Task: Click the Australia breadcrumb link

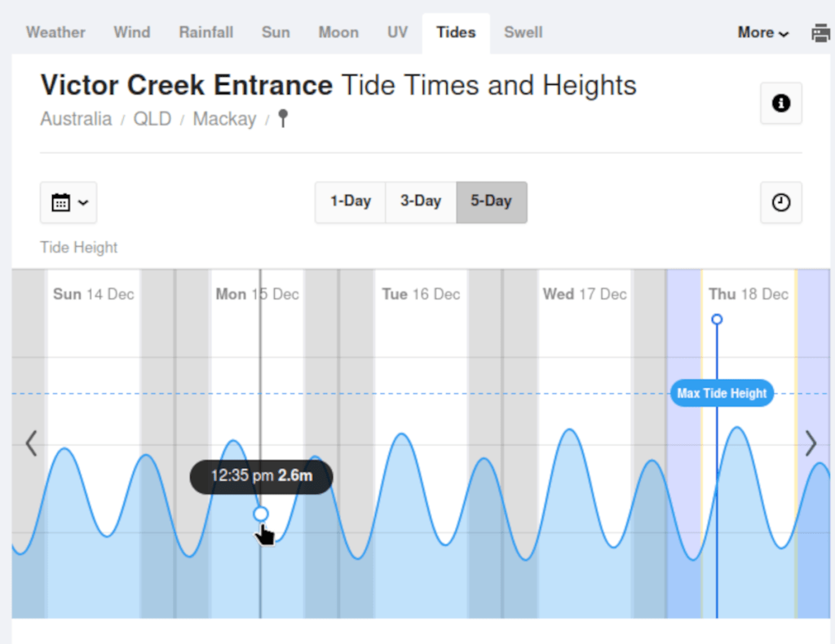Action: [x=76, y=119]
